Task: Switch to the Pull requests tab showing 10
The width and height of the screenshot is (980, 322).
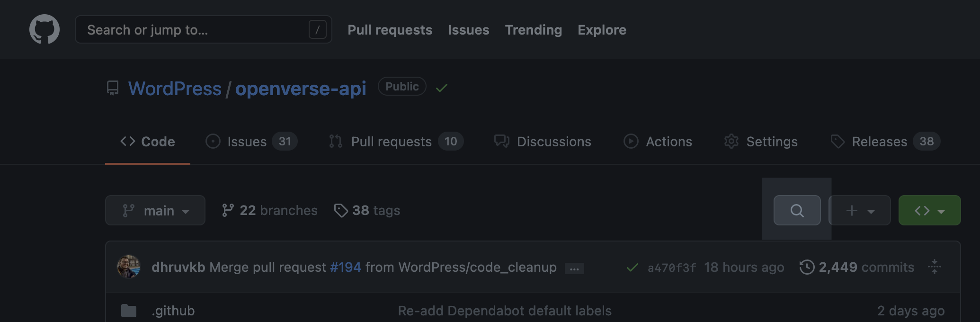Action: tap(391, 141)
